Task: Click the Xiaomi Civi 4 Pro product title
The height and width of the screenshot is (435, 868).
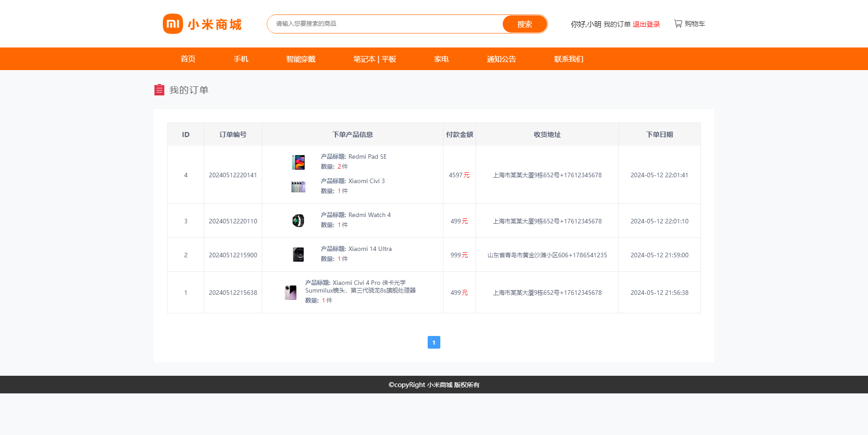Action: click(x=360, y=287)
